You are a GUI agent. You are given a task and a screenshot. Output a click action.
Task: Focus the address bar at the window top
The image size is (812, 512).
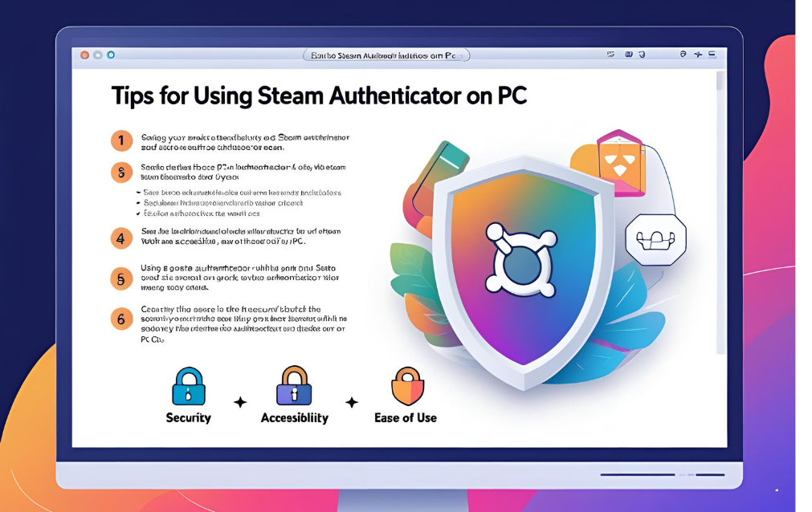tap(386, 55)
